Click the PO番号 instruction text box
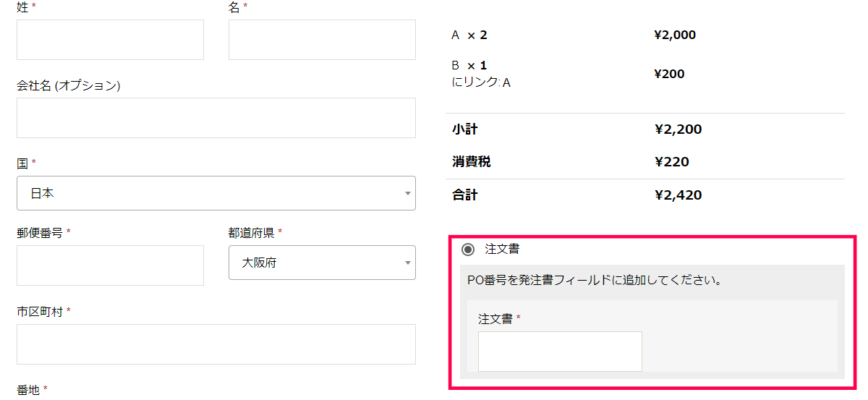The width and height of the screenshot is (868, 400). coord(595,280)
